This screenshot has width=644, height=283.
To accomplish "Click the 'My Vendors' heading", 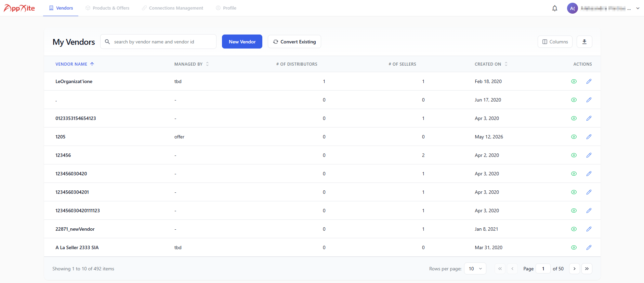I will (74, 42).
